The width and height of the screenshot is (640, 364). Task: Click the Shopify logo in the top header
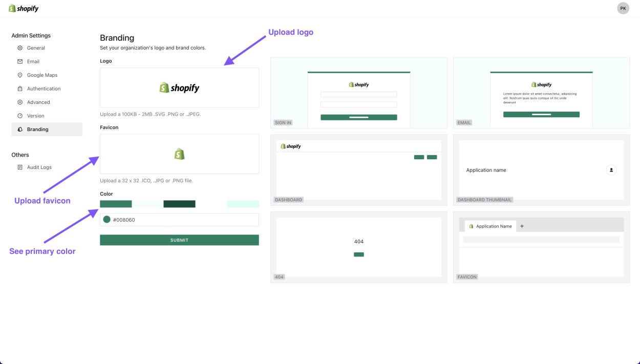24,8
